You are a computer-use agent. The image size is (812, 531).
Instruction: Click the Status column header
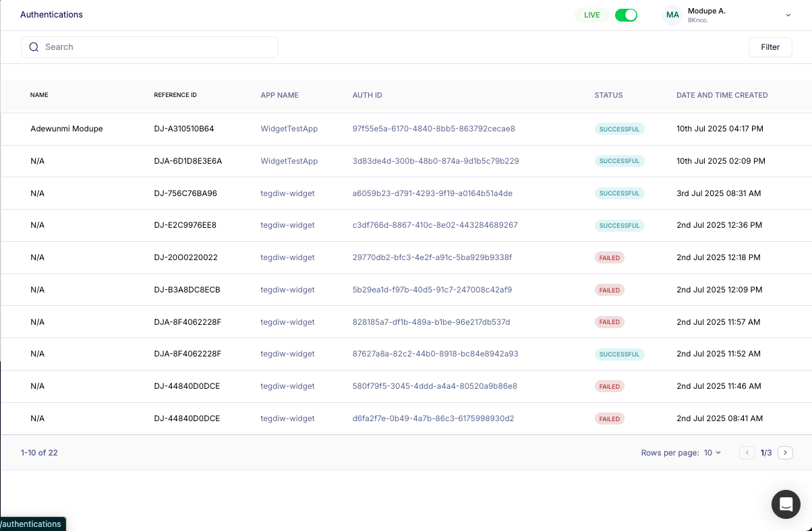[x=608, y=95]
